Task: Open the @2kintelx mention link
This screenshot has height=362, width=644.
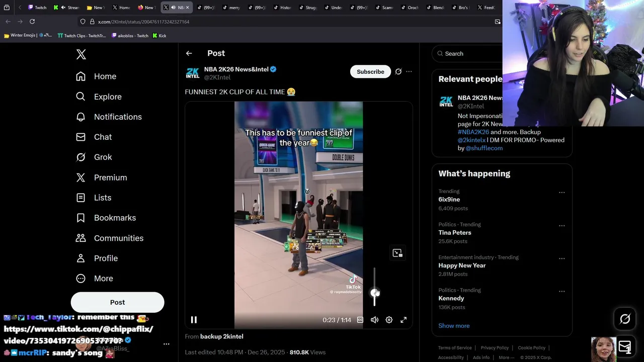Action: [x=471, y=140]
